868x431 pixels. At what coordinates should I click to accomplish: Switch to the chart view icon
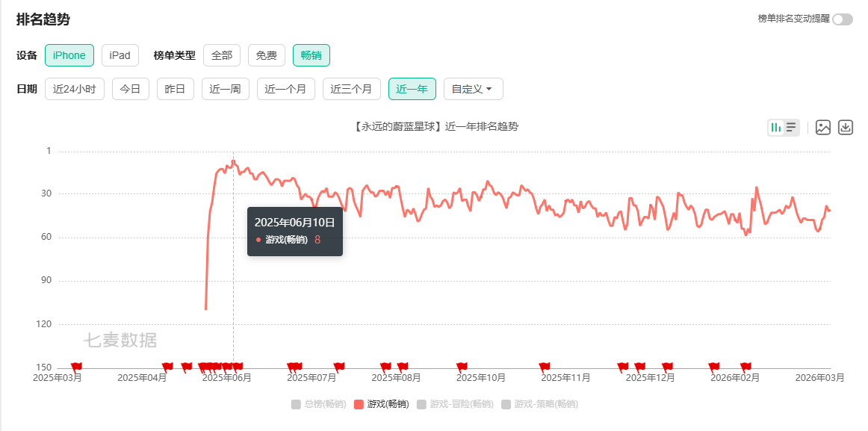coord(775,126)
